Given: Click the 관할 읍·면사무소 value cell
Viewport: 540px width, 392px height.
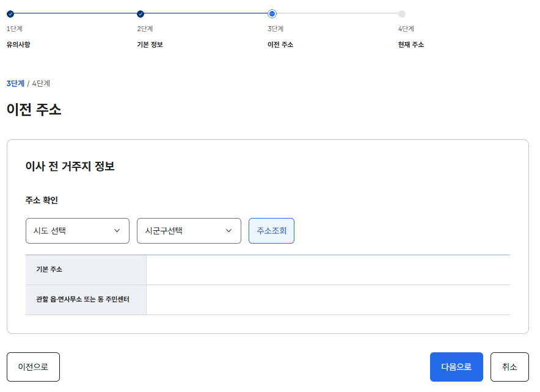Looking at the screenshot, I should 328,300.
